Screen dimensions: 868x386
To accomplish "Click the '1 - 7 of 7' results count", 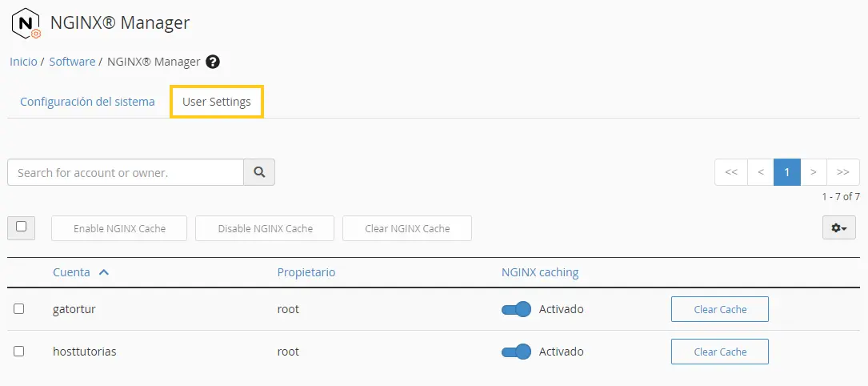I will [841, 196].
